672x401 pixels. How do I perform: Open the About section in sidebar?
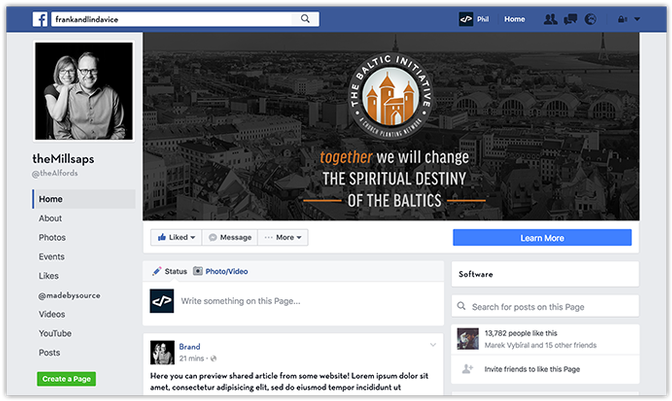tap(50, 218)
